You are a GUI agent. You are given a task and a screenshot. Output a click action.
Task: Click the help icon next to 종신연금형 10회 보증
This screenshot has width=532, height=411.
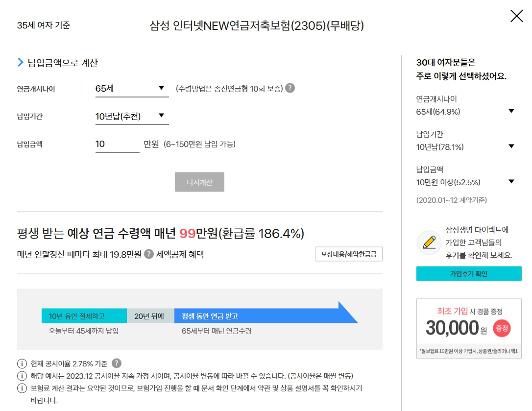point(290,88)
